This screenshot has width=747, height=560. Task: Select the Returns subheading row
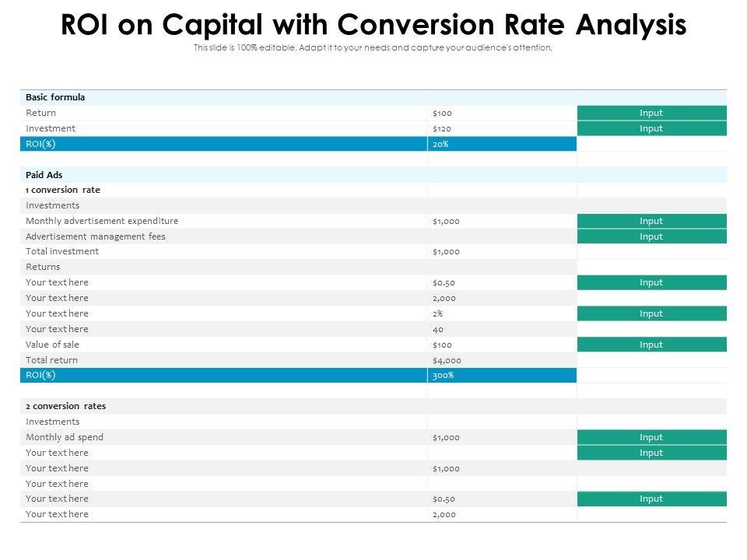43,267
